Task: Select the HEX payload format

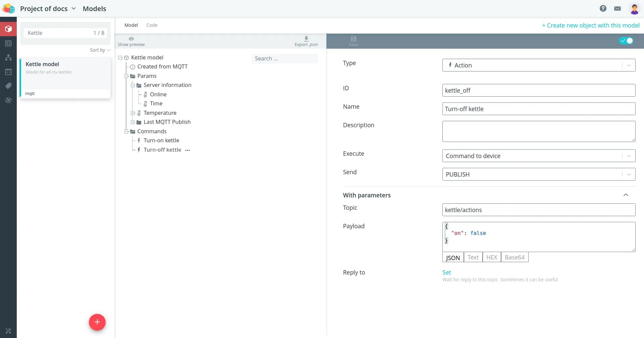Action: click(x=491, y=257)
